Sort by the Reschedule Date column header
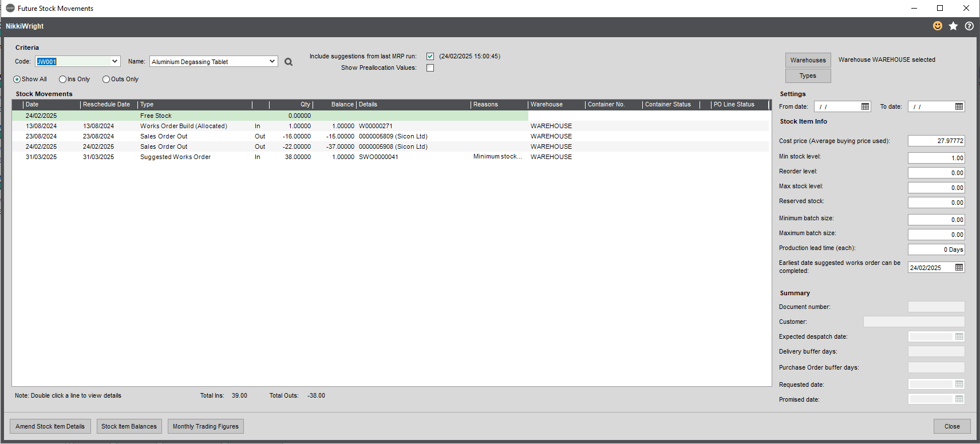The width and height of the screenshot is (980, 444). pyautogui.click(x=109, y=105)
